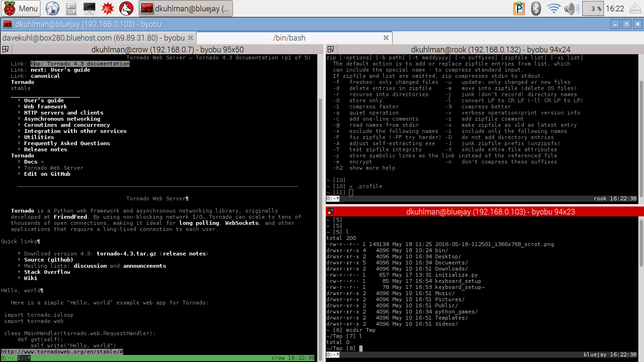Follow the 'canonical' link
This screenshot has height=362, width=644.
45,76
